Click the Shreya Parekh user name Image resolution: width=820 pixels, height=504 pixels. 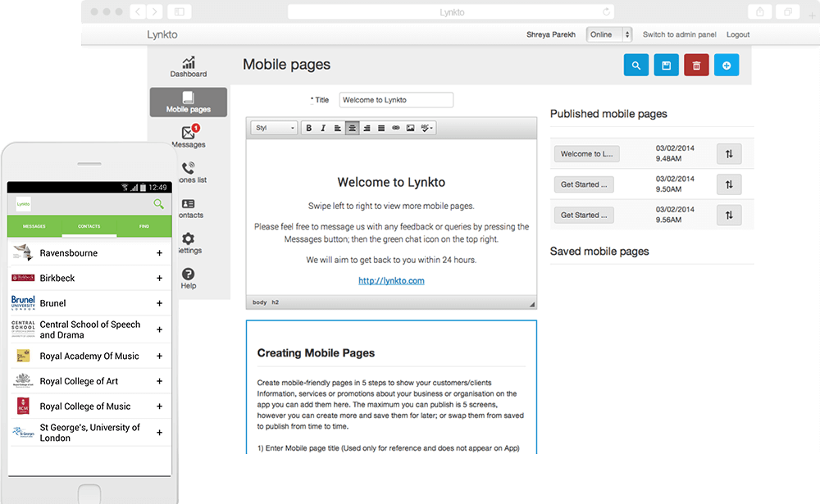click(x=551, y=34)
